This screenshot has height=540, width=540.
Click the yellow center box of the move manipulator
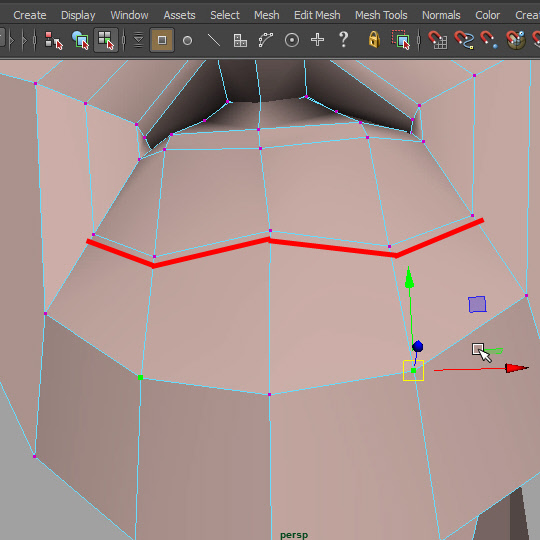[413, 371]
